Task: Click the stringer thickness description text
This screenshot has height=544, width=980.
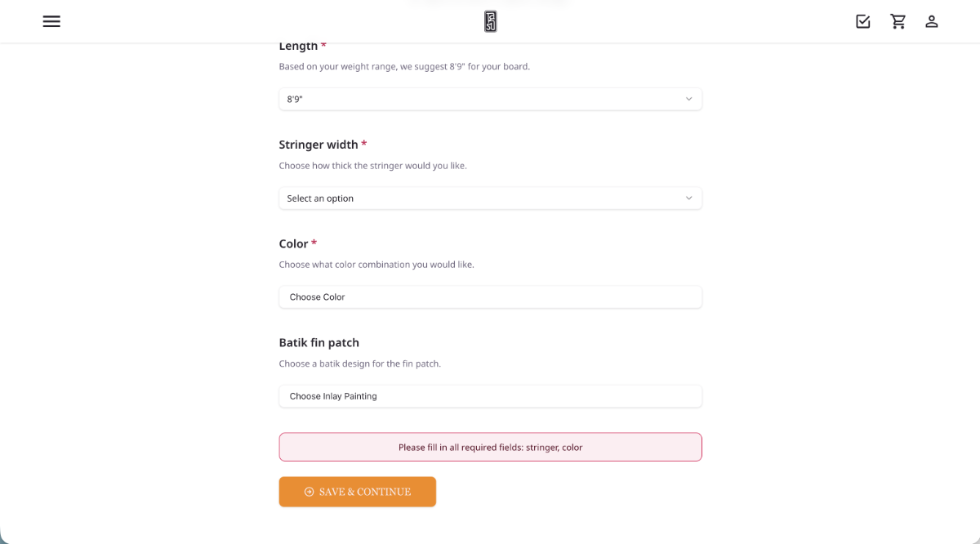Action: tap(372, 165)
